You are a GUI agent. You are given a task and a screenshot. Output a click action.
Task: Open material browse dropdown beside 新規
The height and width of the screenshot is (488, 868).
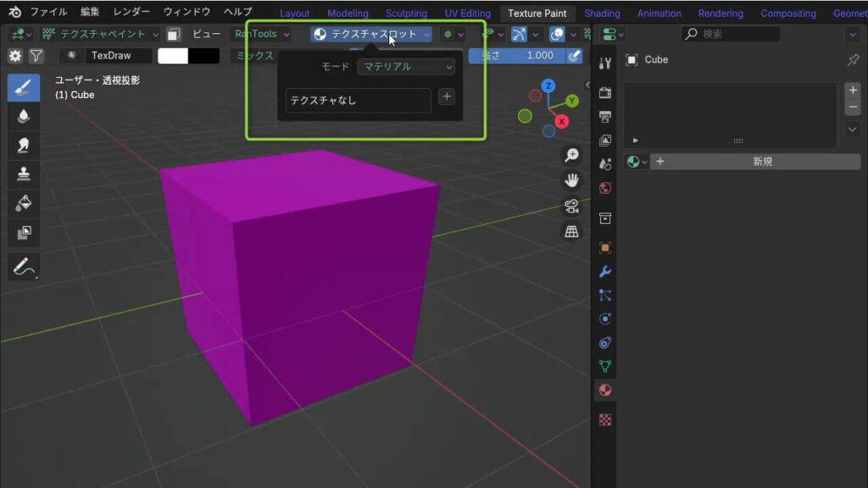pyautogui.click(x=637, y=162)
